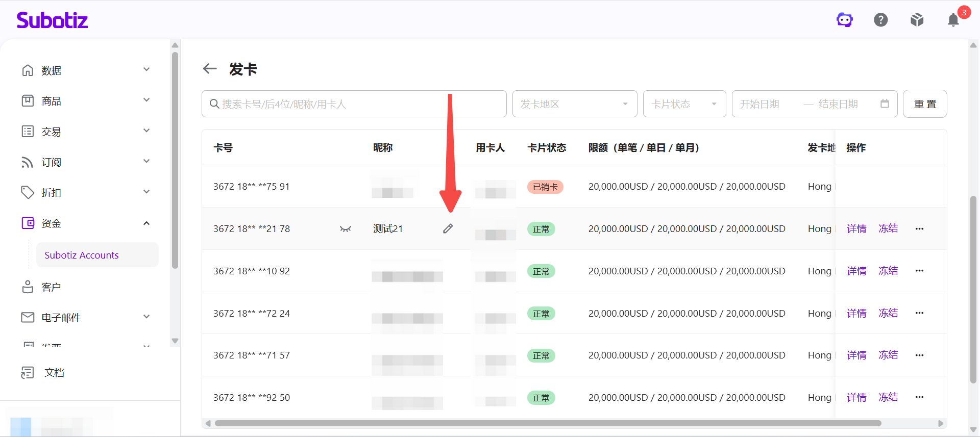This screenshot has width=980, height=437.
Task: Open the 文档 menu item
Action: point(54,373)
